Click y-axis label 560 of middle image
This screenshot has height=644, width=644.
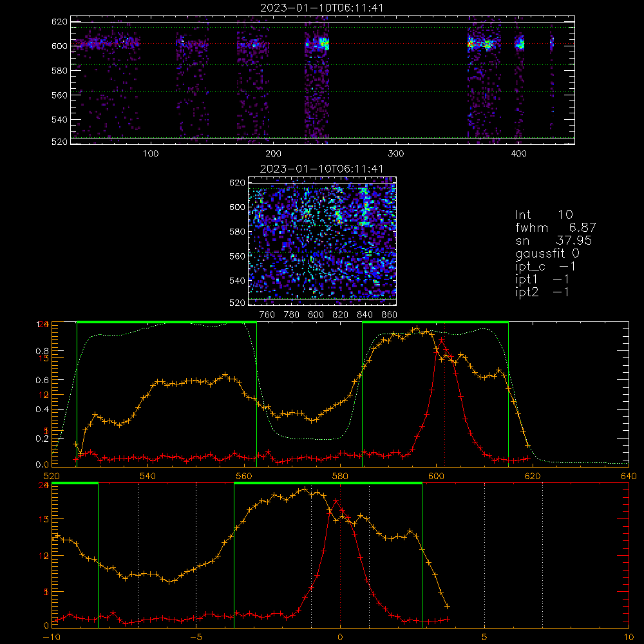[238, 256]
